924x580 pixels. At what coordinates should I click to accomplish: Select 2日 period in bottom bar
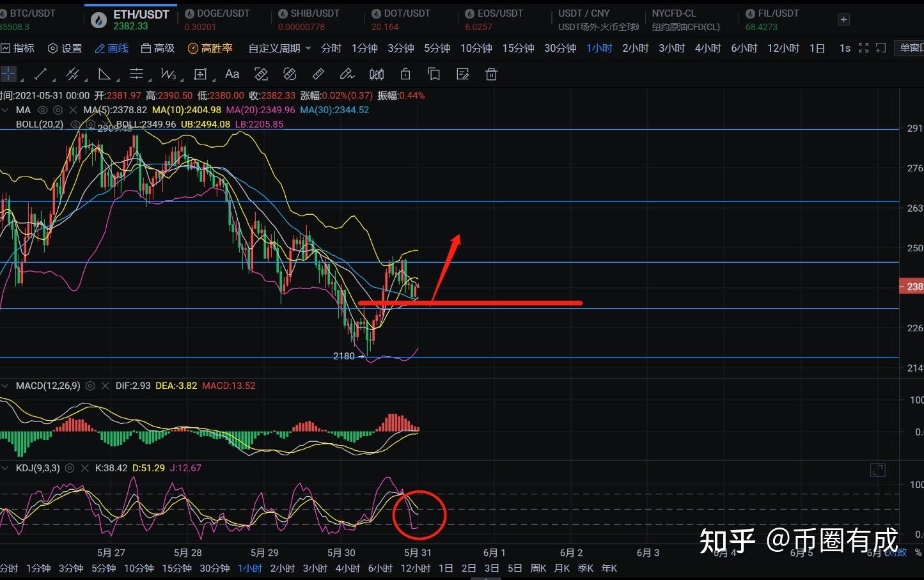469,568
